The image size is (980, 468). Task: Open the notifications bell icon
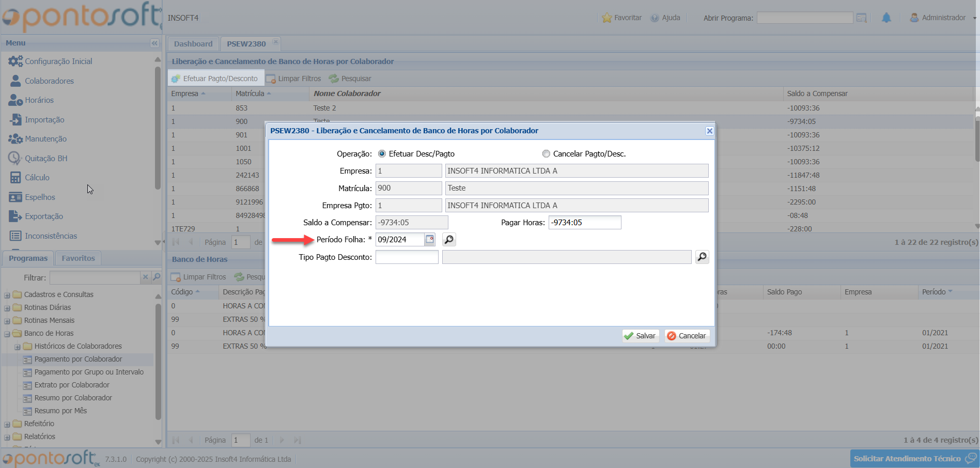click(886, 18)
